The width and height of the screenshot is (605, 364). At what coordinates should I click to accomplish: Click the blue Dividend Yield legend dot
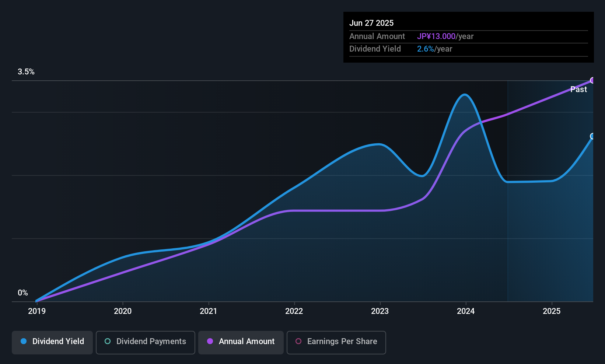24,342
